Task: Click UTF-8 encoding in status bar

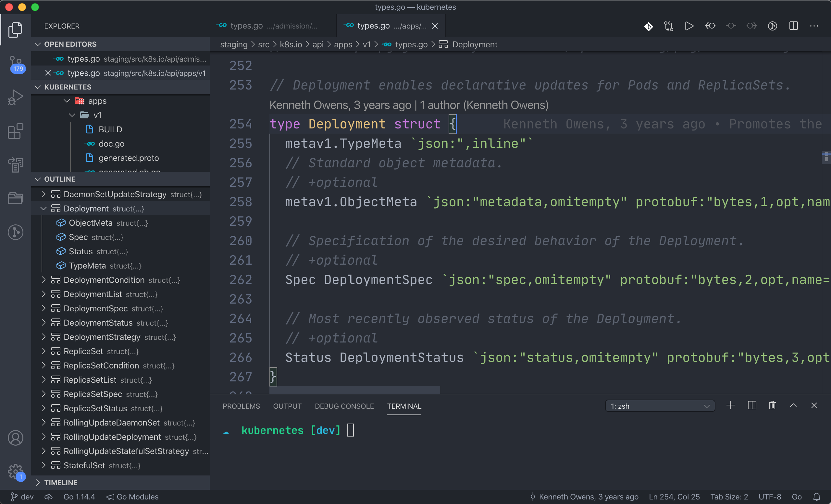Action: point(770,497)
